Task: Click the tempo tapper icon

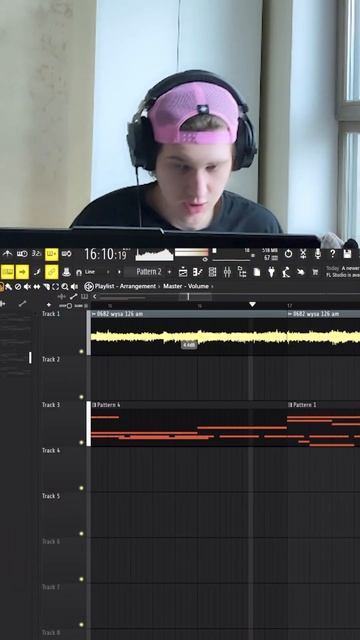Action: click(286, 272)
